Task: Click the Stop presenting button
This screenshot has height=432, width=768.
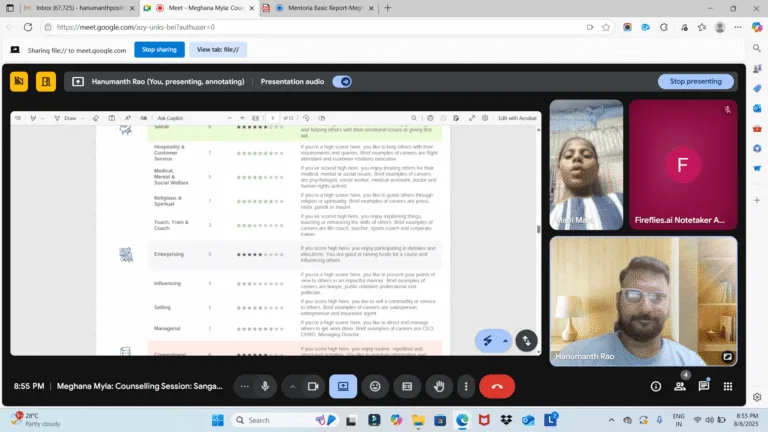Action: [696, 81]
